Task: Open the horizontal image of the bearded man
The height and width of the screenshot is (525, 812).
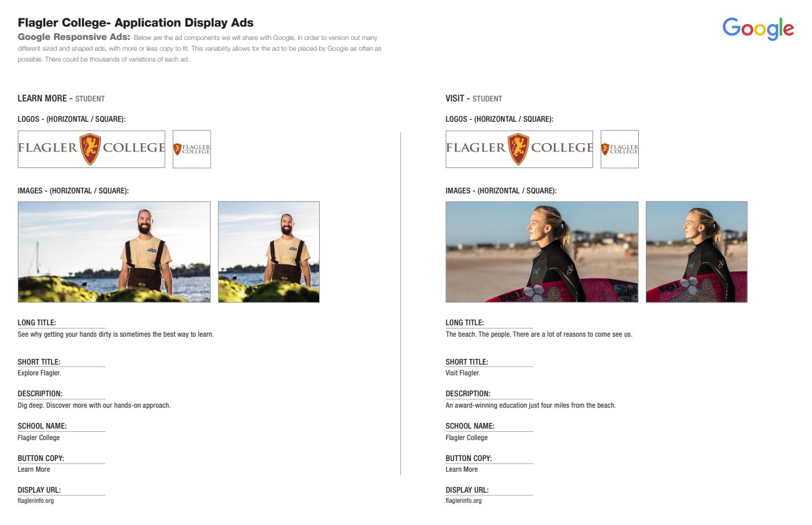Action: click(x=114, y=252)
